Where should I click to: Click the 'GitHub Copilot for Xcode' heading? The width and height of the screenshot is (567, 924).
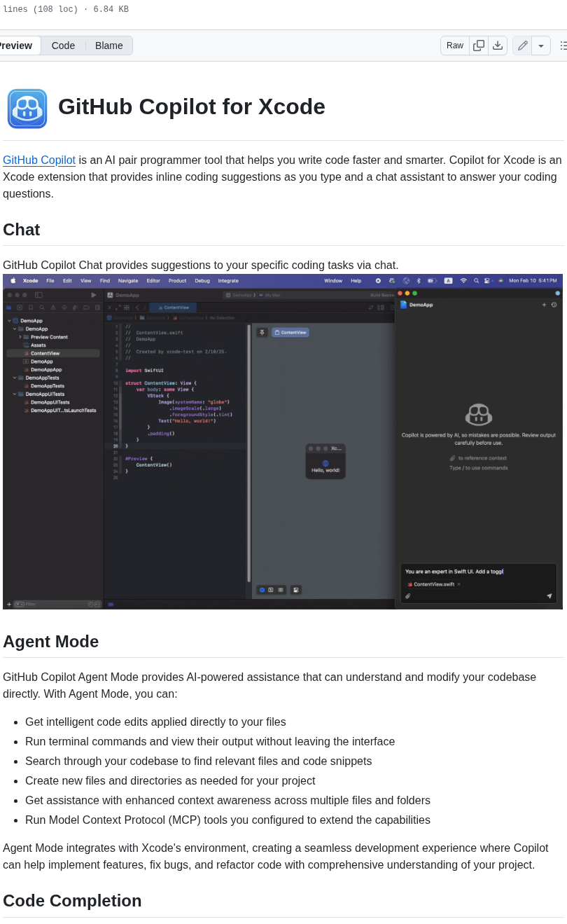tap(192, 106)
